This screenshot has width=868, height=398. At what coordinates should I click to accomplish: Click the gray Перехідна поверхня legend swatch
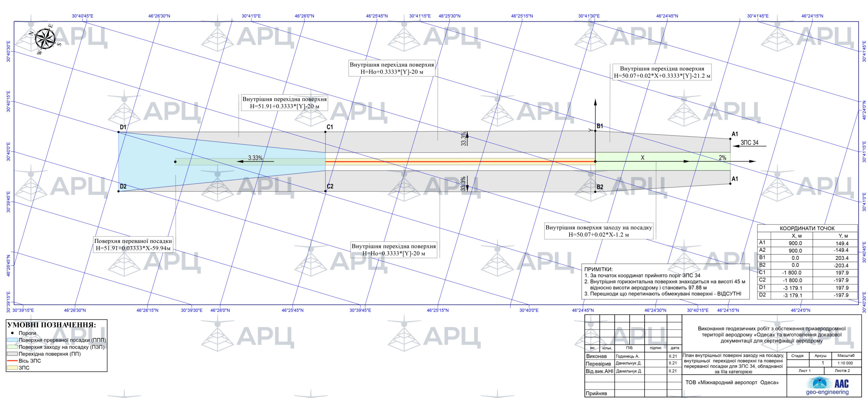tap(12, 354)
